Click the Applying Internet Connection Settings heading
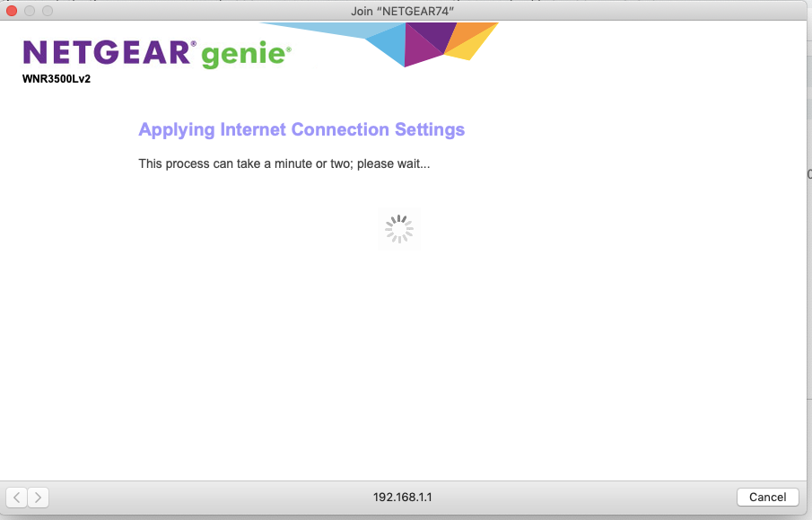812x520 pixels. [x=301, y=129]
